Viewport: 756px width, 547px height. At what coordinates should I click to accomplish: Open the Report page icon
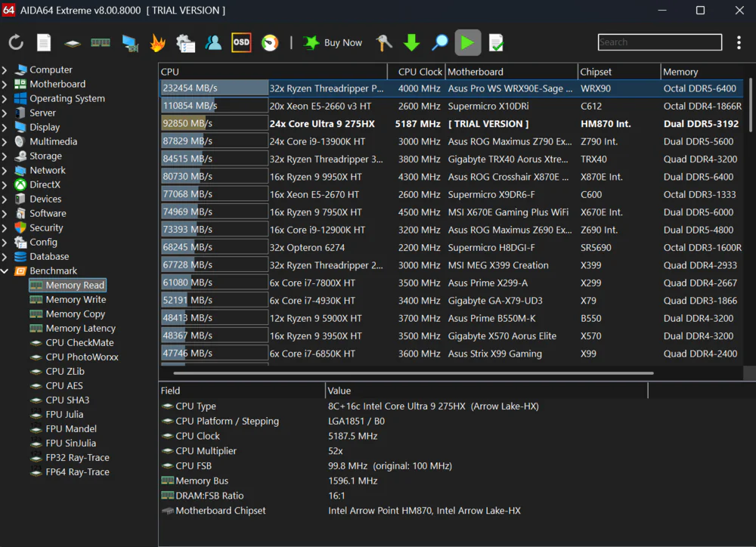pos(44,43)
